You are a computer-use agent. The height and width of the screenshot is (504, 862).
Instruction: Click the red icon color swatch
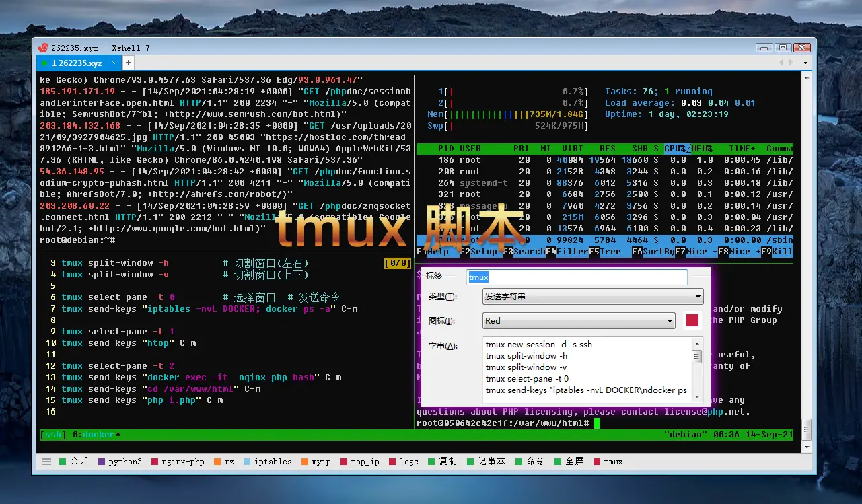tap(692, 320)
